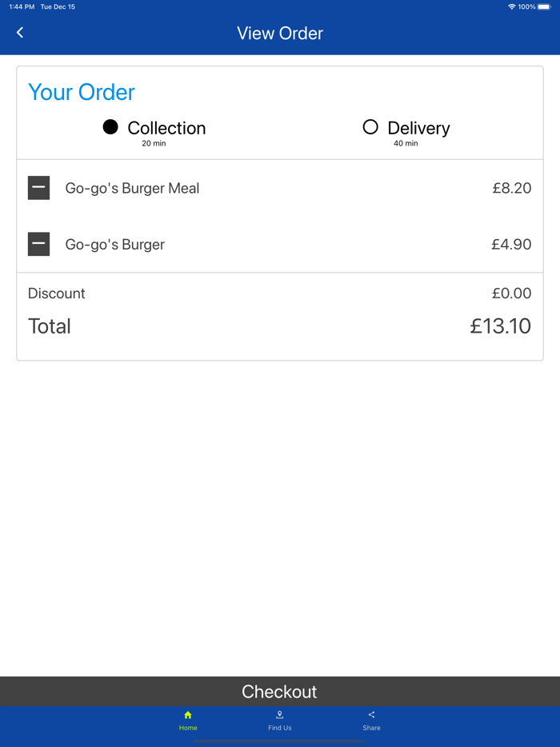The height and width of the screenshot is (747, 560).
Task: Remove Go-go's Burger Meal using its minus icon
Action: (38, 188)
